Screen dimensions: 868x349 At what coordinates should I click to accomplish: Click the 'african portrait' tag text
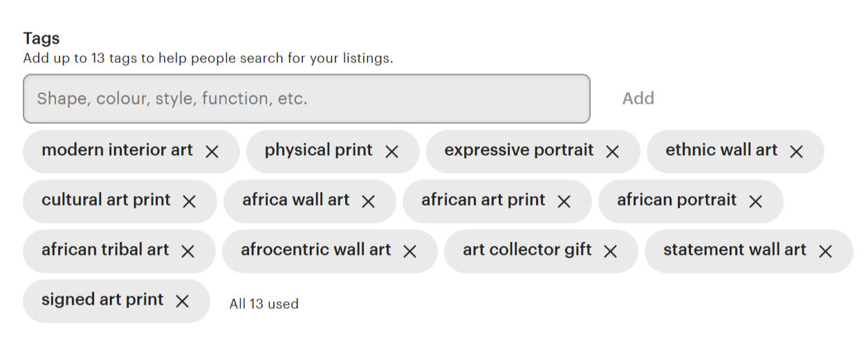tap(676, 200)
